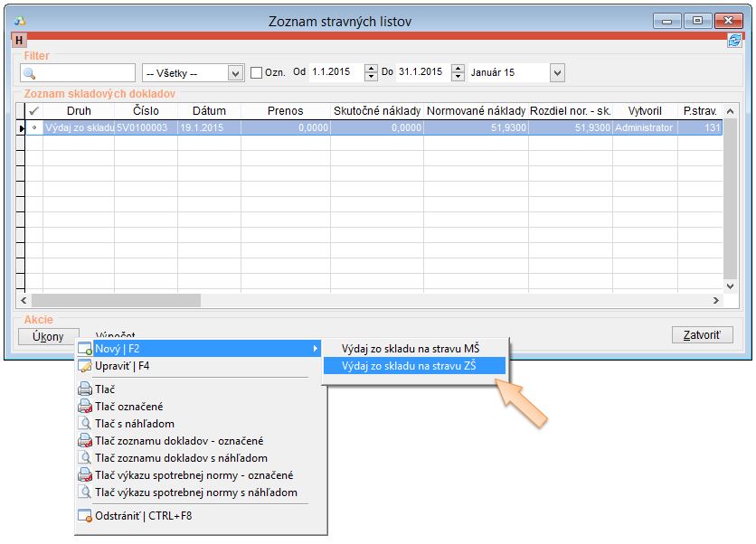Open the -- Všetky -- dropdown
The height and width of the screenshot is (544, 756).
[235, 73]
